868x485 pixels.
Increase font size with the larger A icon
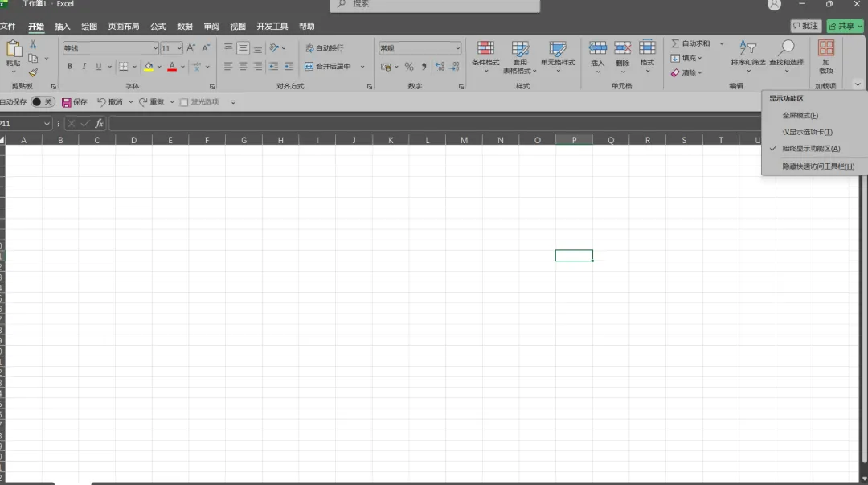pyautogui.click(x=191, y=47)
